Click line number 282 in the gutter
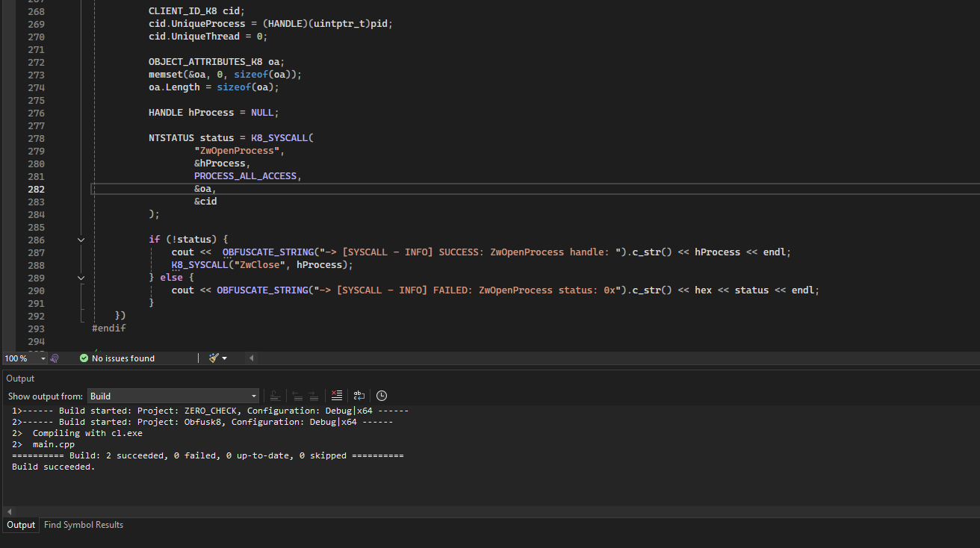The width and height of the screenshot is (980, 548). pos(36,189)
